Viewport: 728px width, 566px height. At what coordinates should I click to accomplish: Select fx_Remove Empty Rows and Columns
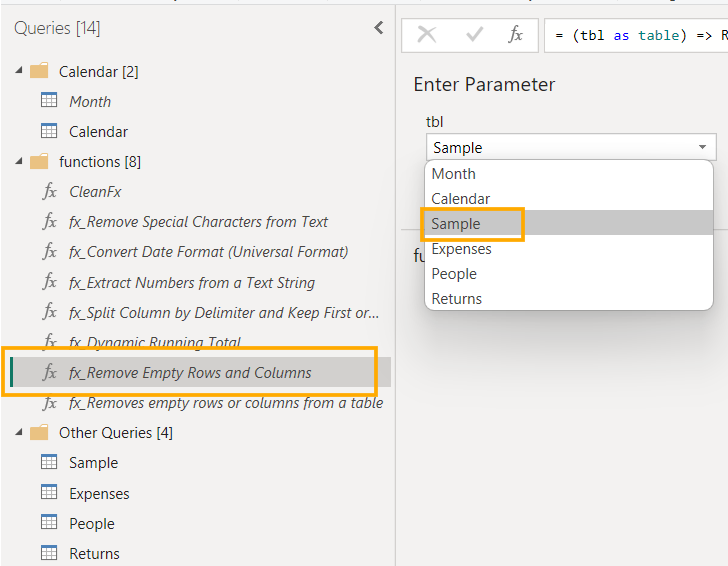pos(190,372)
